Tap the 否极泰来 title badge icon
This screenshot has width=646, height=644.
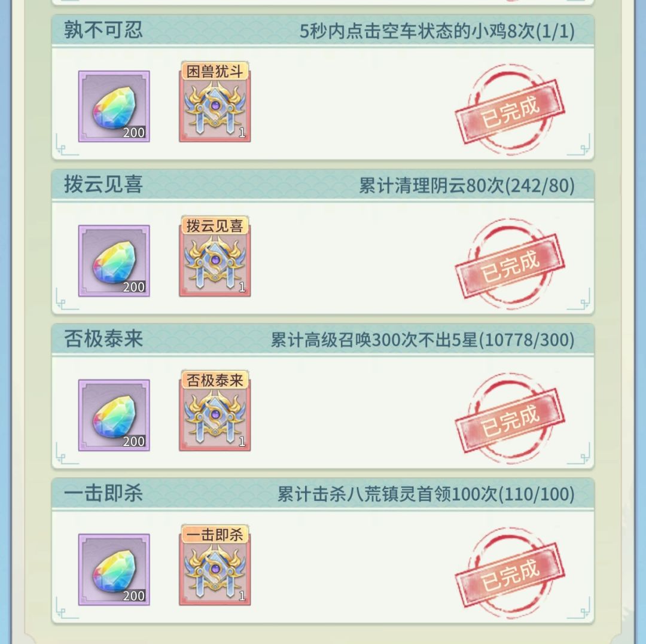coord(215,411)
